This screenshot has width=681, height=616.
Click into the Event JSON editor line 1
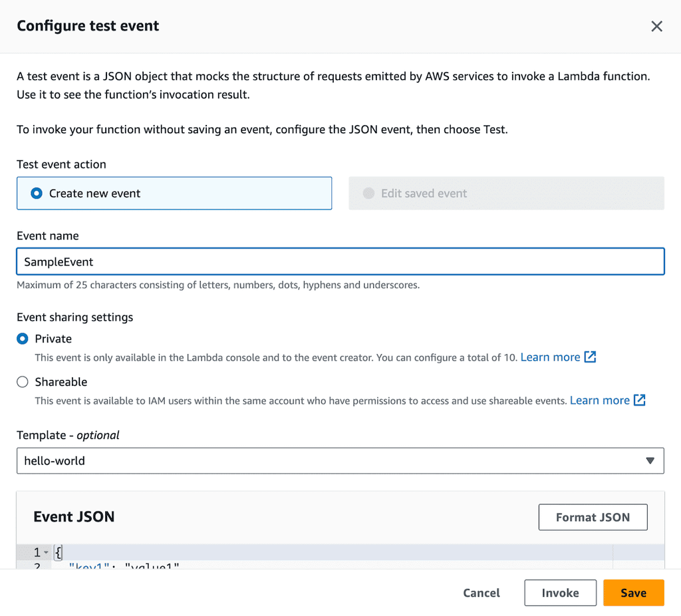[333, 553]
